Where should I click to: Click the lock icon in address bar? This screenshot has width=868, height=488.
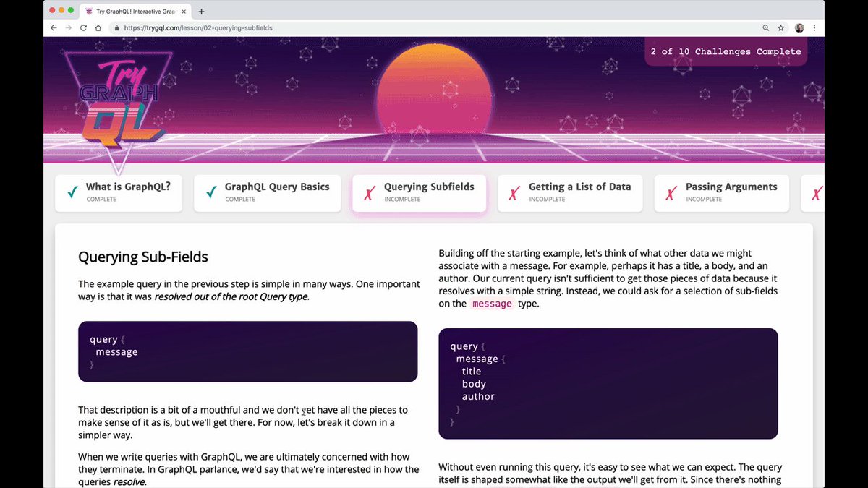point(116,28)
